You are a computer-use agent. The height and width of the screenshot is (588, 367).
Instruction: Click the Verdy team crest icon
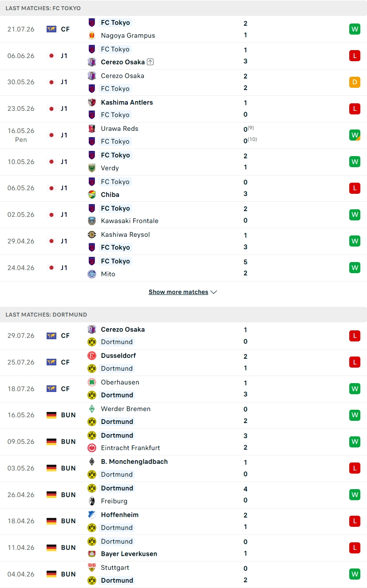pos(92,168)
